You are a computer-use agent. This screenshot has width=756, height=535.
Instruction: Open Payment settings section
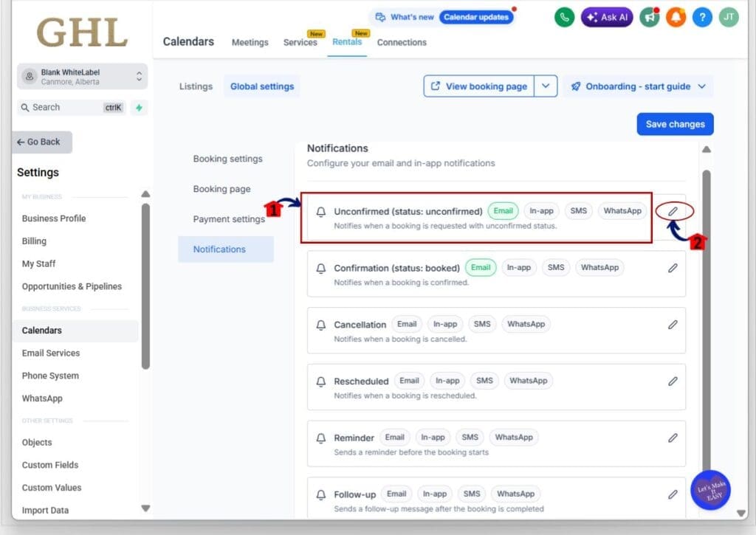click(229, 219)
